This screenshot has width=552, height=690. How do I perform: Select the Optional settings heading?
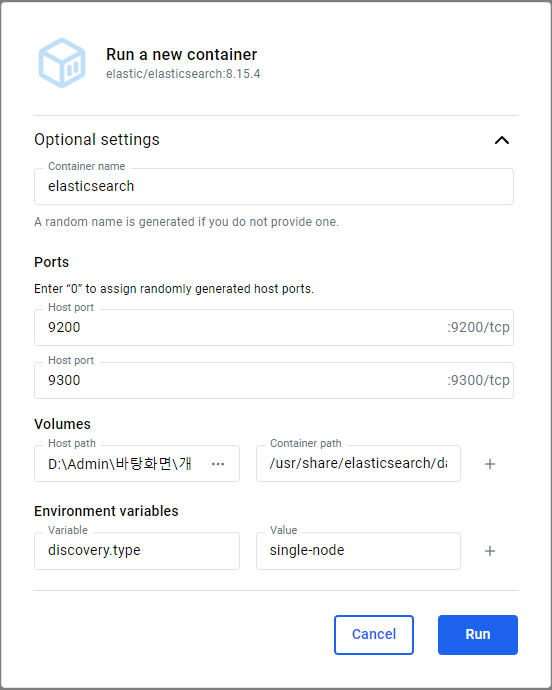click(x=97, y=139)
